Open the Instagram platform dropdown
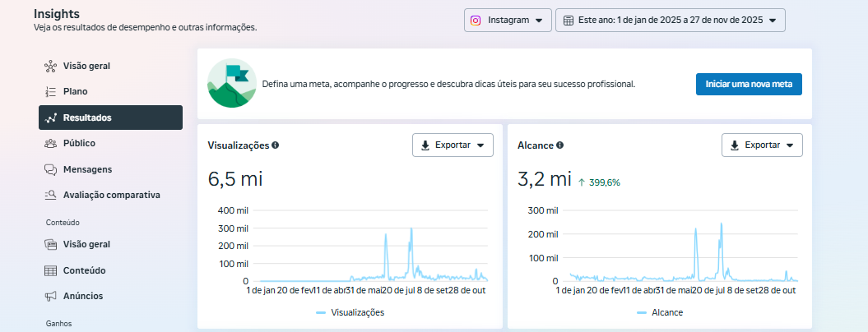The height and width of the screenshot is (332, 868). point(507,21)
